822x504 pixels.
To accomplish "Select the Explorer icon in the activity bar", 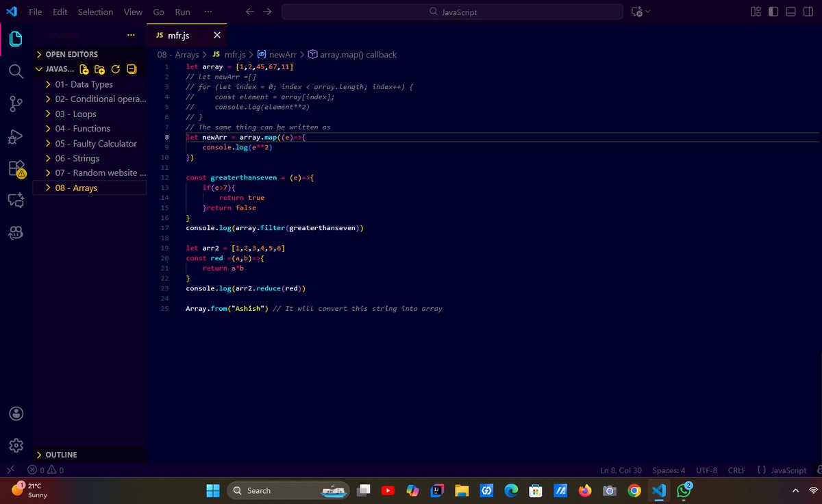I will click(x=15, y=39).
